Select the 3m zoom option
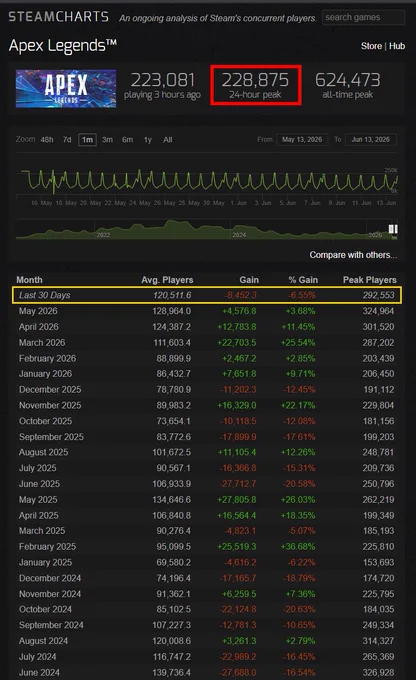416x680 pixels. click(x=107, y=140)
